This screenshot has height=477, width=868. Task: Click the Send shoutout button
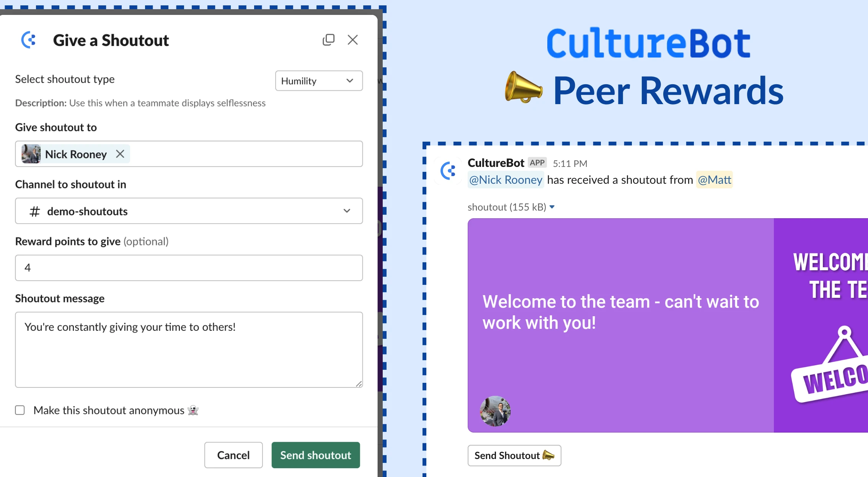click(x=315, y=455)
